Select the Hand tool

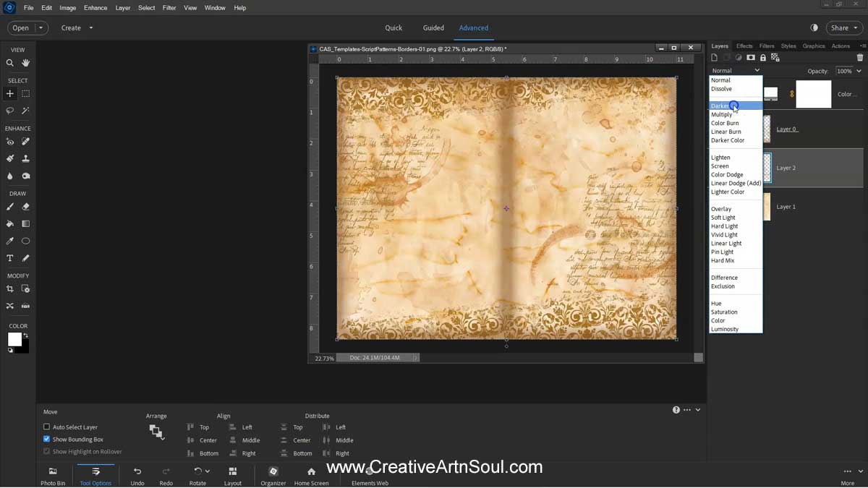coord(25,63)
